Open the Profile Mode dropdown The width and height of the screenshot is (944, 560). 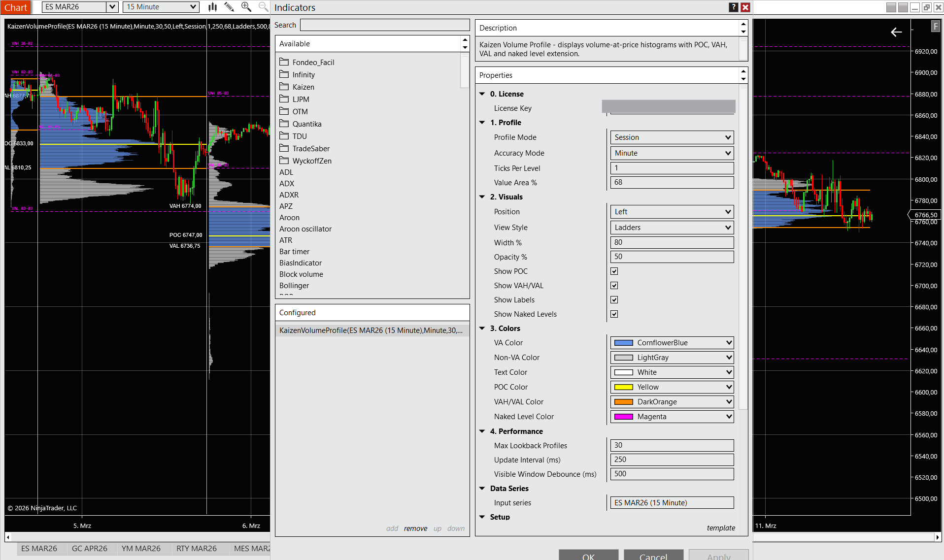672,137
